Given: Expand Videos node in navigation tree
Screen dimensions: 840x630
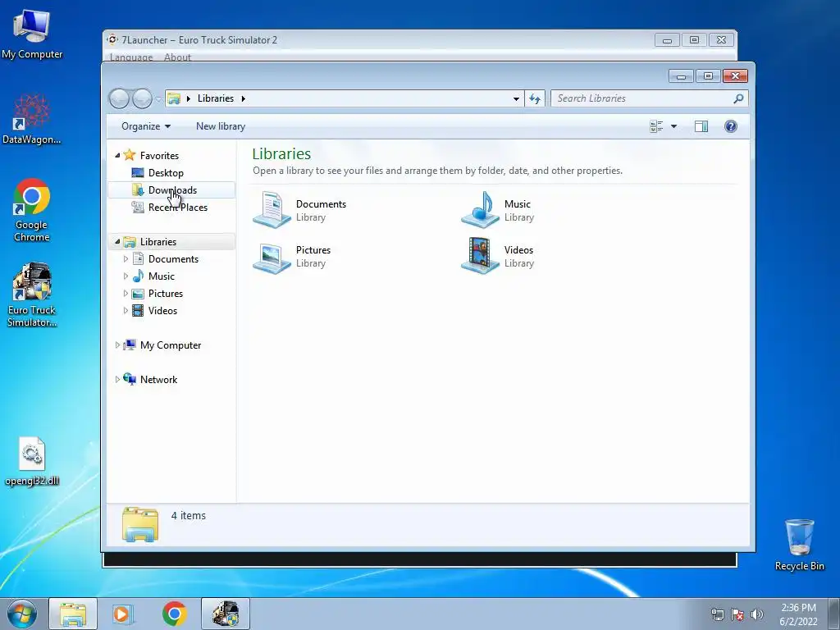Looking at the screenshot, I should [126, 311].
